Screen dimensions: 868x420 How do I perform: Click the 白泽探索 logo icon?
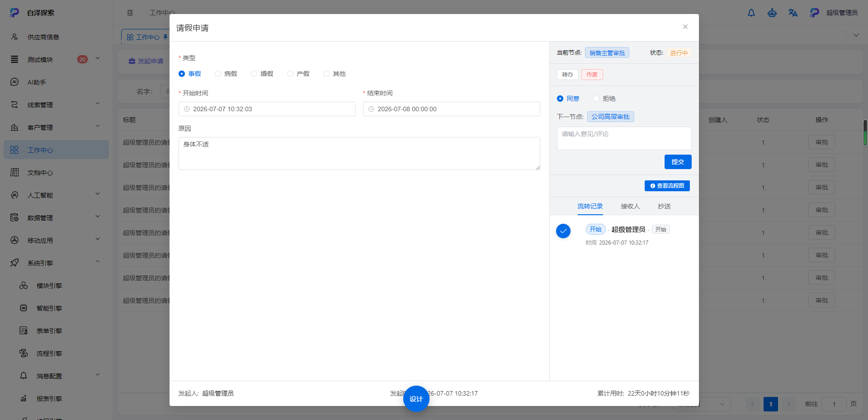(x=14, y=13)
